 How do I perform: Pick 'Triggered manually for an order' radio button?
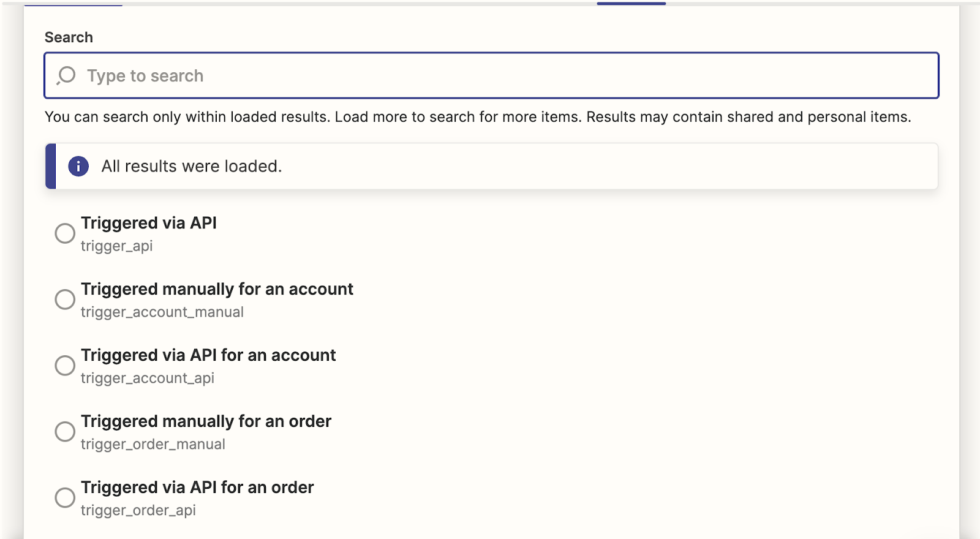65,432
